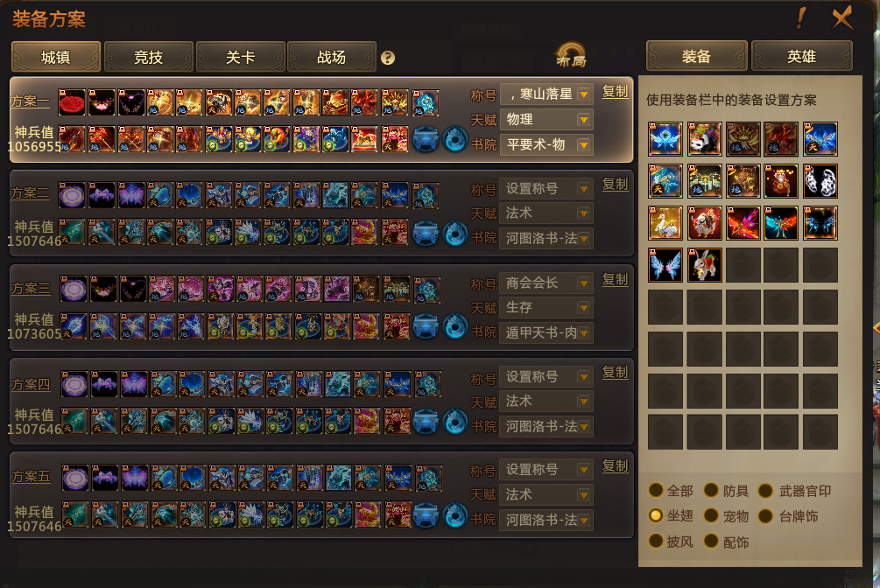880x588 pixels.
Task: Open 天赋 dropdown showing 生存
Action: pyautogui.click(x=546, y=307)
